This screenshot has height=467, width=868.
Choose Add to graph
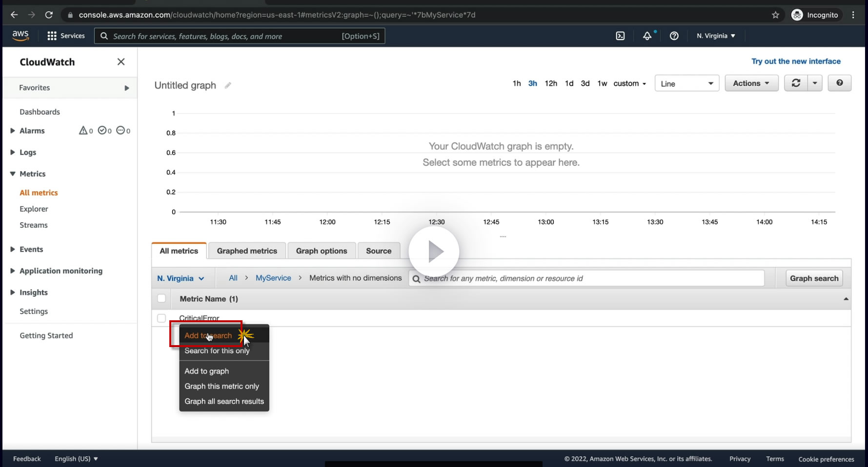[x=224, y=371]
